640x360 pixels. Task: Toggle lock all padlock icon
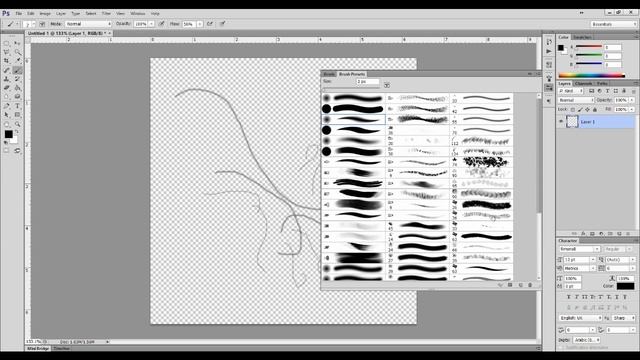click(x=595, y=109)
